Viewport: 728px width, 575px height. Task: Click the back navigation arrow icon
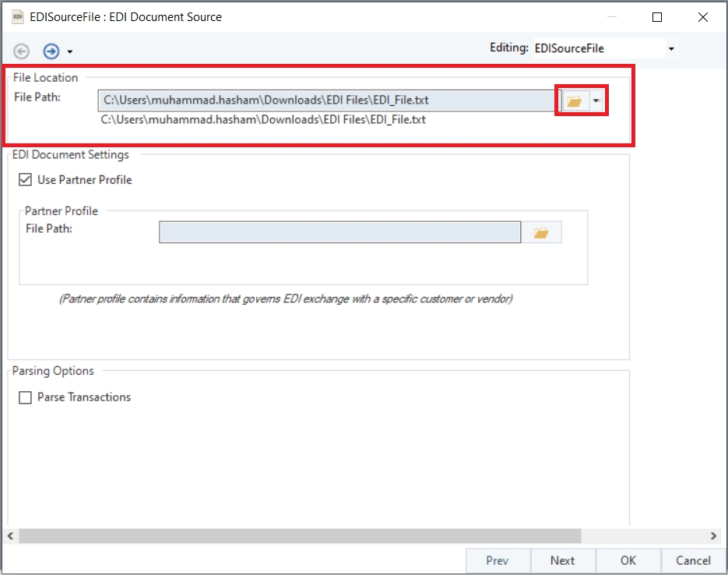22,51
